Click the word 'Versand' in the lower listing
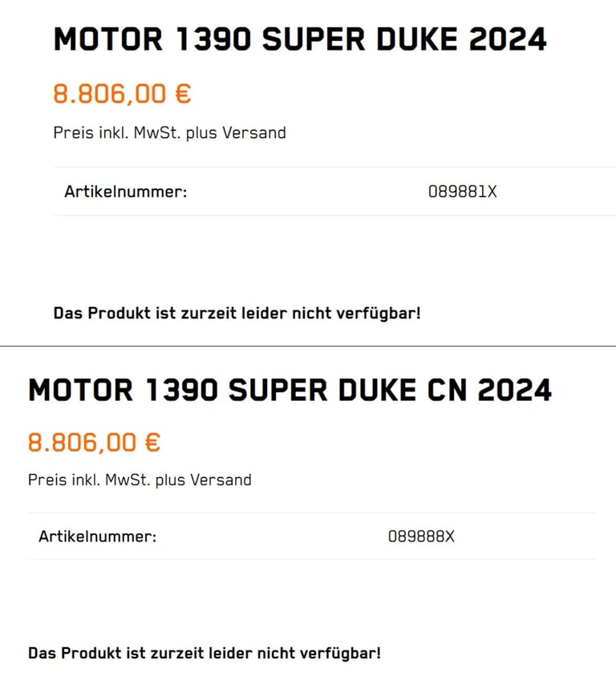The image size is (616, 693). click(221, 480)
